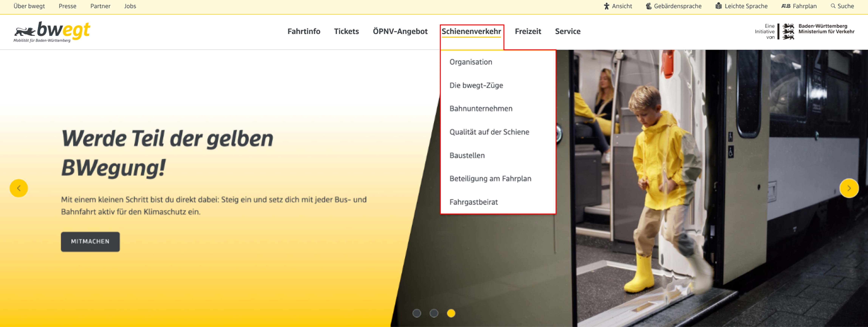Choose Die bwegt-Züge menu entry
The image size is (868, 327).
coord(476,85)
